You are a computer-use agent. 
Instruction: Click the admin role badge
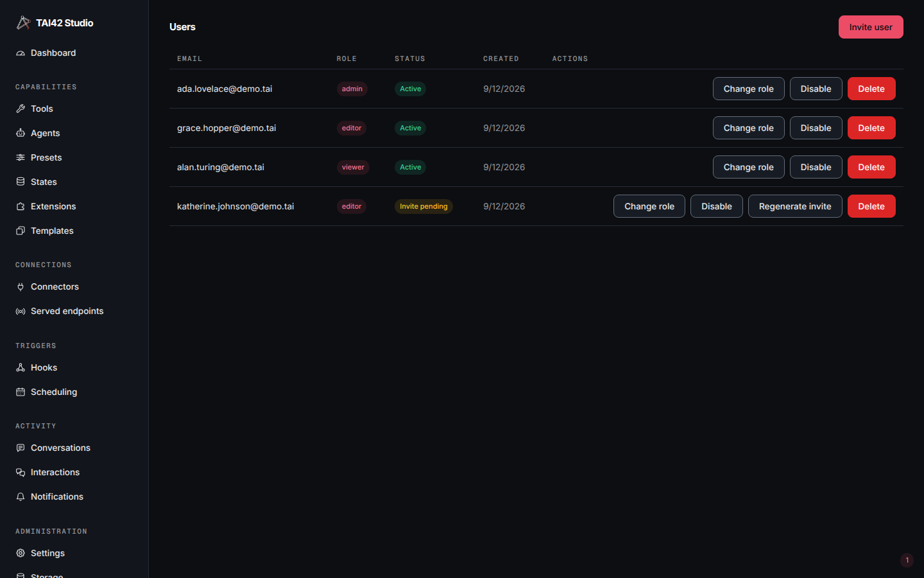[352, 89]
